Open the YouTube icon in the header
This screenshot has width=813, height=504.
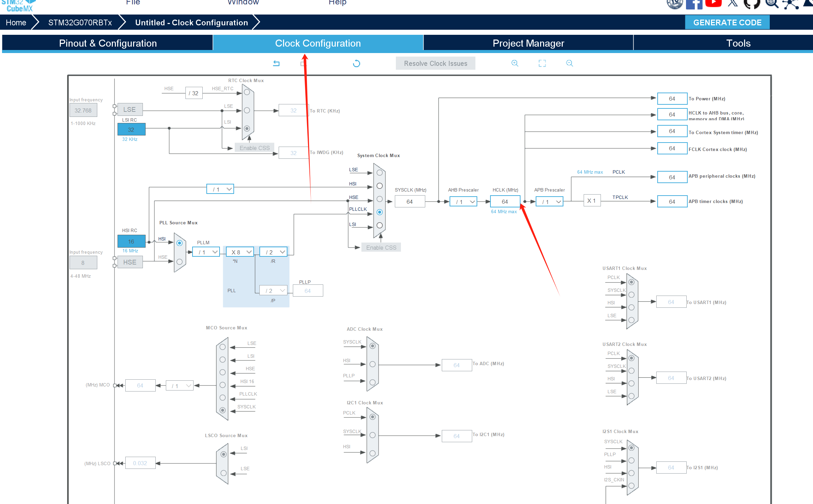(x=713, y=3)
